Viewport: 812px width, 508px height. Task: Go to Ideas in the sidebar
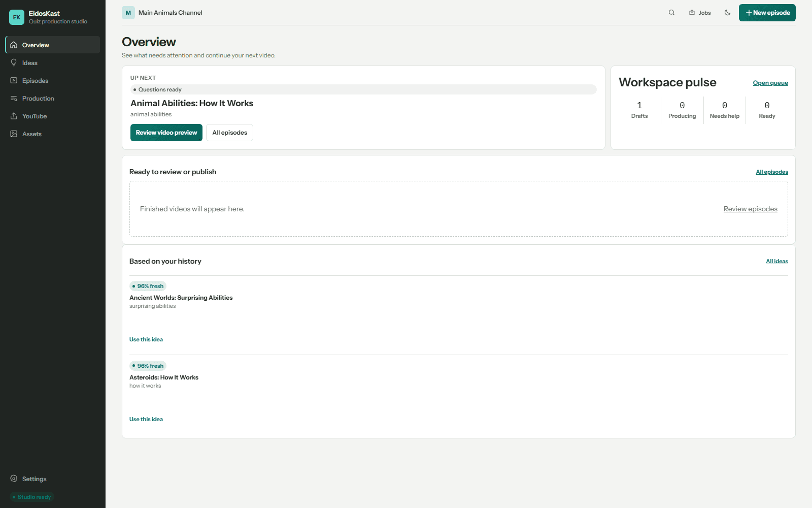coord(53,62)
